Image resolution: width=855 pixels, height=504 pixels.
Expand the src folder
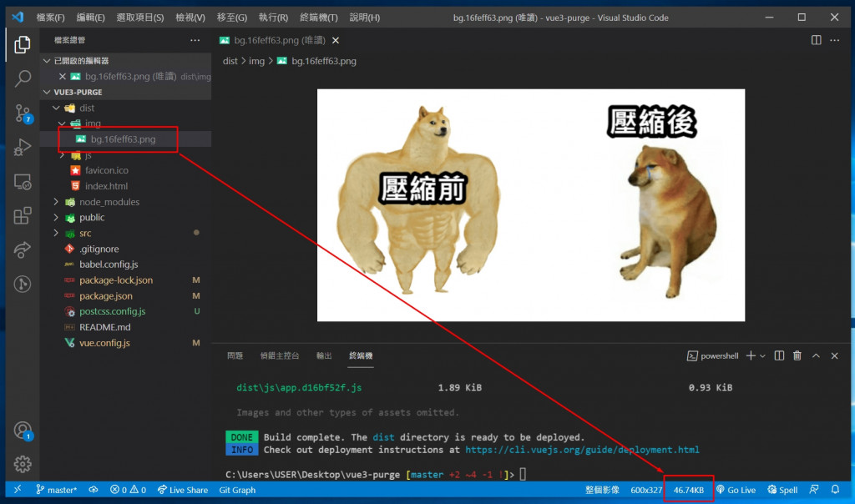[56, 233]
